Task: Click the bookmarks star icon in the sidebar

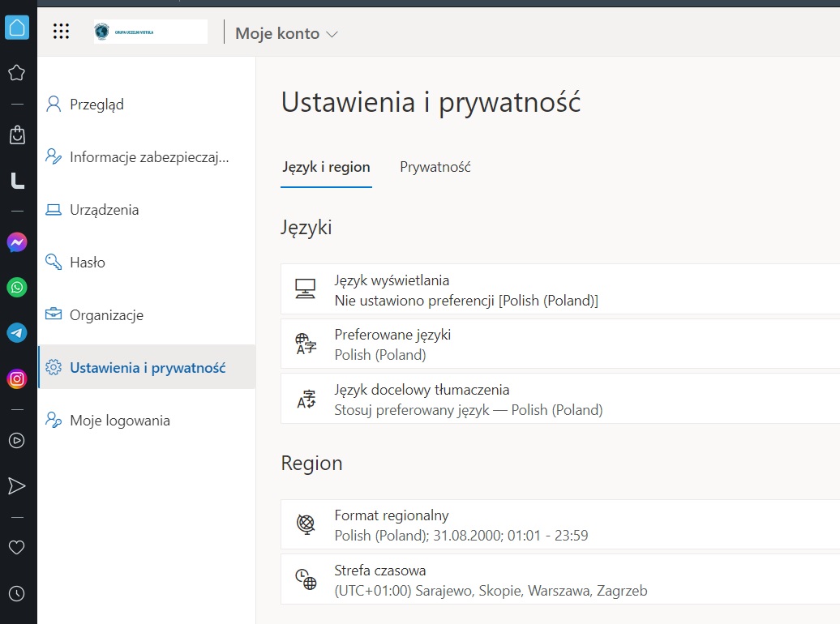Action: (x=16, y=73)
